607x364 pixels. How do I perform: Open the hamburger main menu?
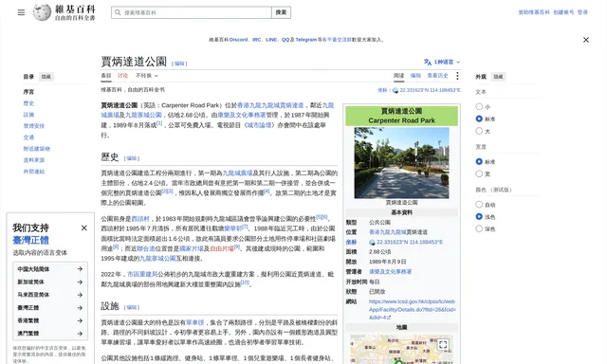pyautogui.click(x=21, y=12)
